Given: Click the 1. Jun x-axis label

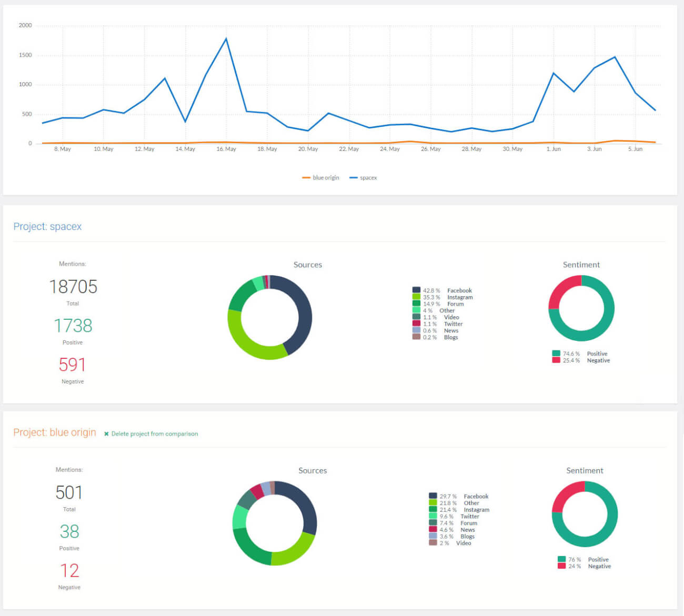Looking at the screenshot, I should pyautogui.click(x=554, y=149).
